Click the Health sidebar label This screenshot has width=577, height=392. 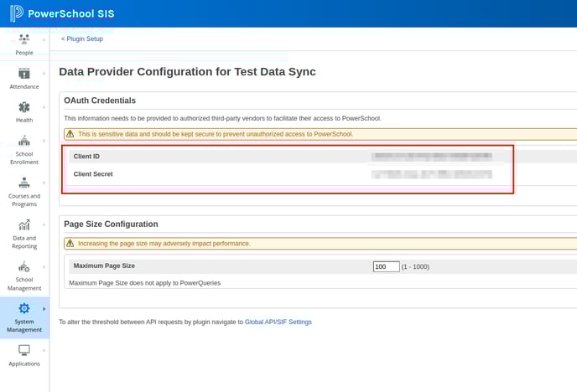click(24, 120)
